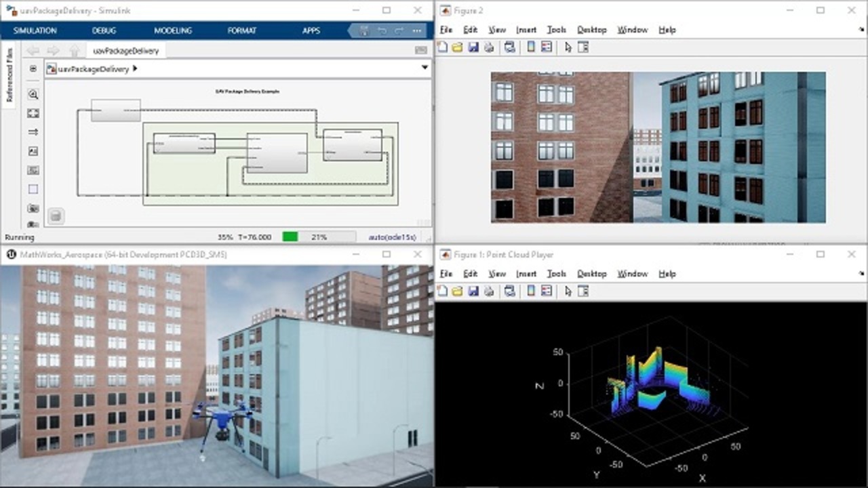This screenshot has height=488, width=868.
Task: Click Fit to View icon in Simulink palette
Action: point(33,113)
